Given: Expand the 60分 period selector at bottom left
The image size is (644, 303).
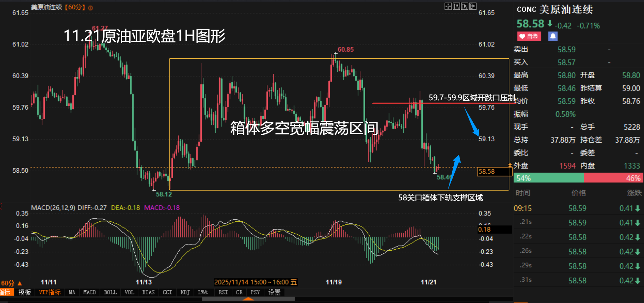Looking at the screenshot, I should pyautogui.click(x=11, y=283).
